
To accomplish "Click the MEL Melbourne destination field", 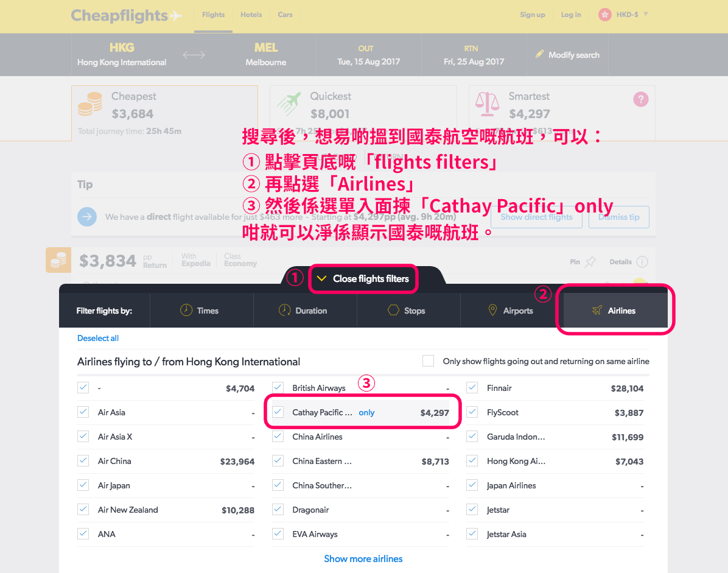I will pos(265,55).
